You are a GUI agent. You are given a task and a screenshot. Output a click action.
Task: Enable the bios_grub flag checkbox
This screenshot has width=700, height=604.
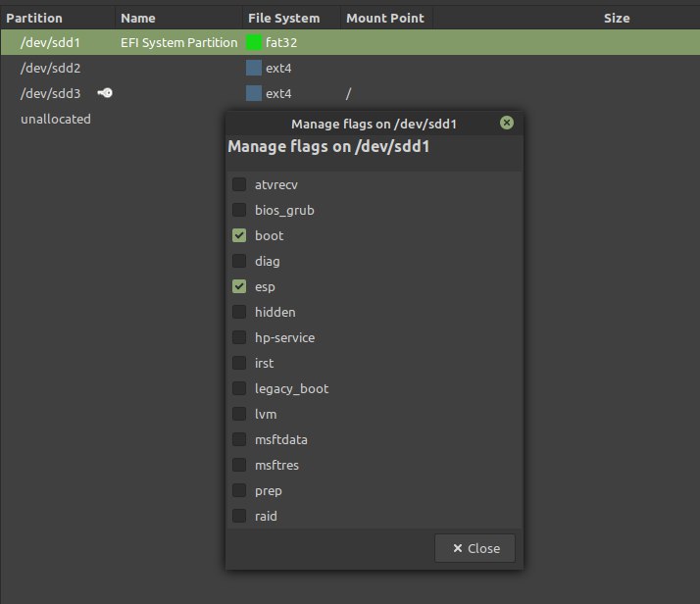[239, 210]
